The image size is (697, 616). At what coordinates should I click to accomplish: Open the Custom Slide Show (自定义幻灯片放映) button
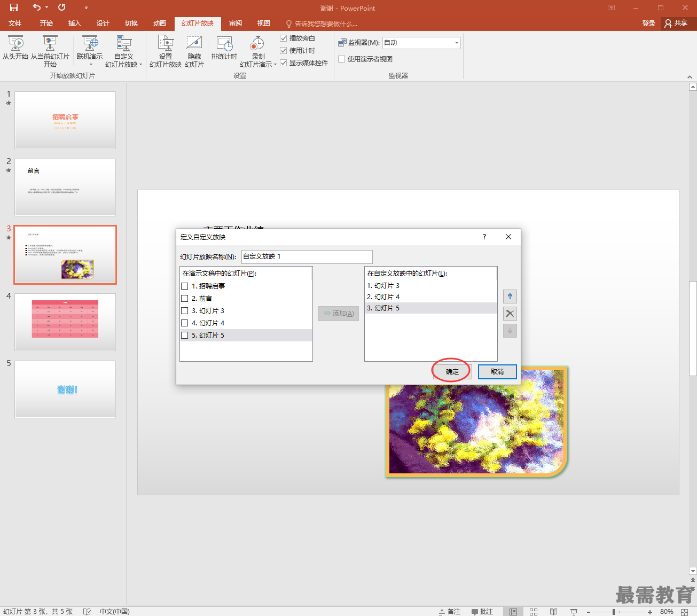point(123,51)
